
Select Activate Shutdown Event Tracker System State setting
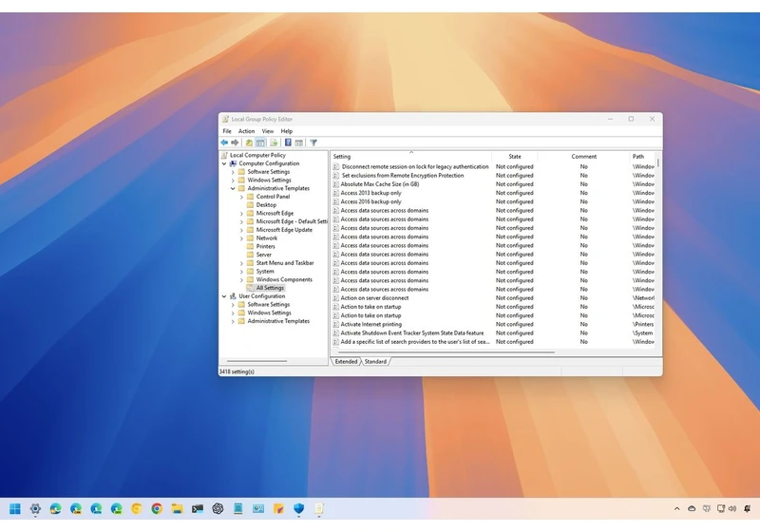pyautogui.click(x=412, y=332)
